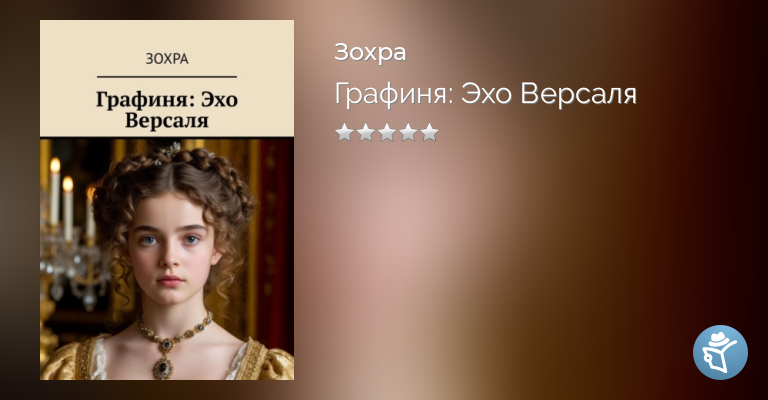Click the word Версаля in the large heading

coord(578,93)
